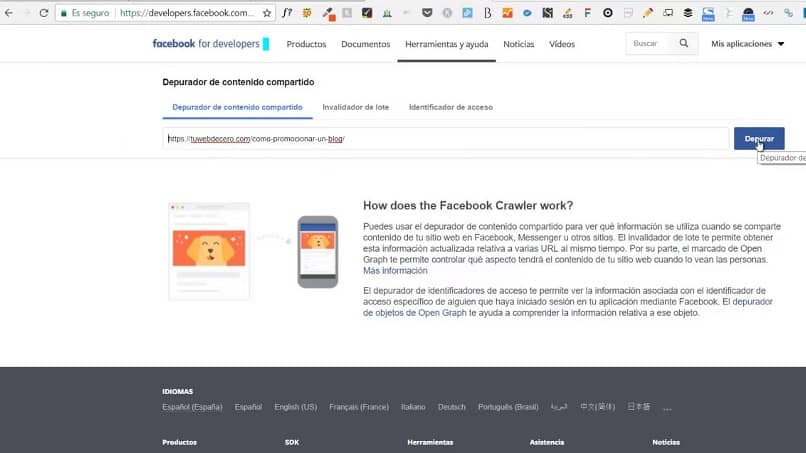Screen dimensions: 806x453
Task: Switch to the Identificador de acceso tab
Action: [451, 107]
